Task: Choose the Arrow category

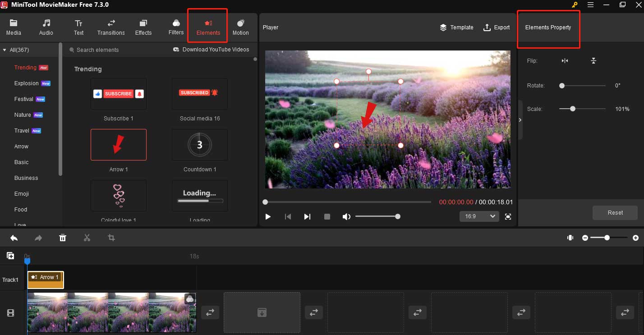Action: point(21,147)
